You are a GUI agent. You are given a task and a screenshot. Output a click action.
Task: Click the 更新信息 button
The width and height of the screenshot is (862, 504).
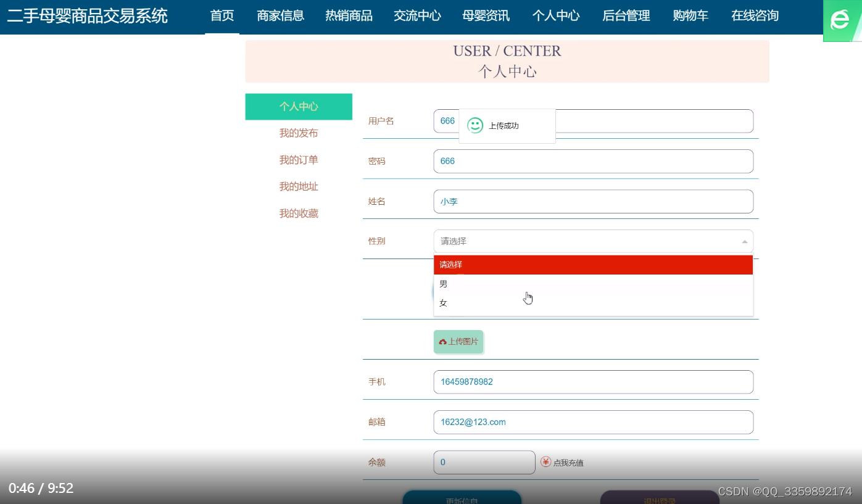coord(462,497)
